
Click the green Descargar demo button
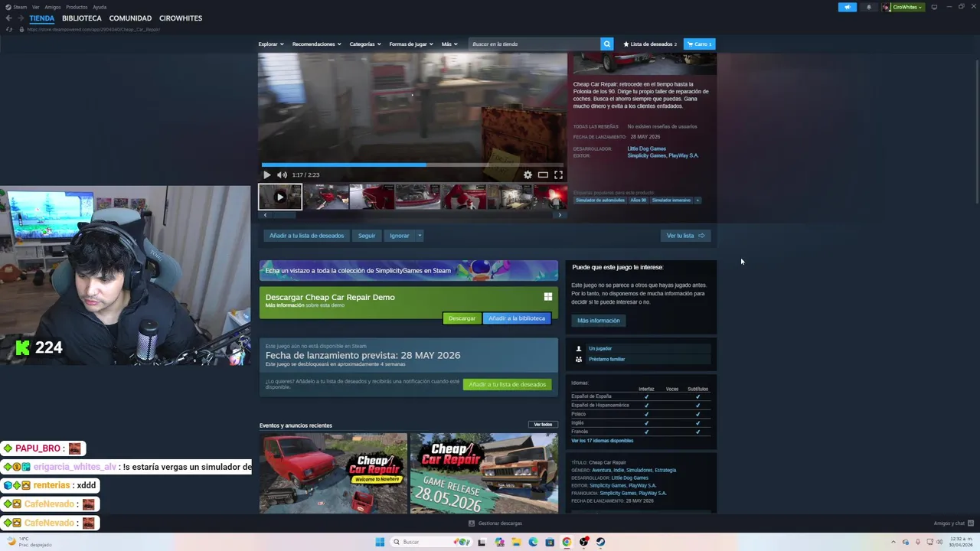462,318
